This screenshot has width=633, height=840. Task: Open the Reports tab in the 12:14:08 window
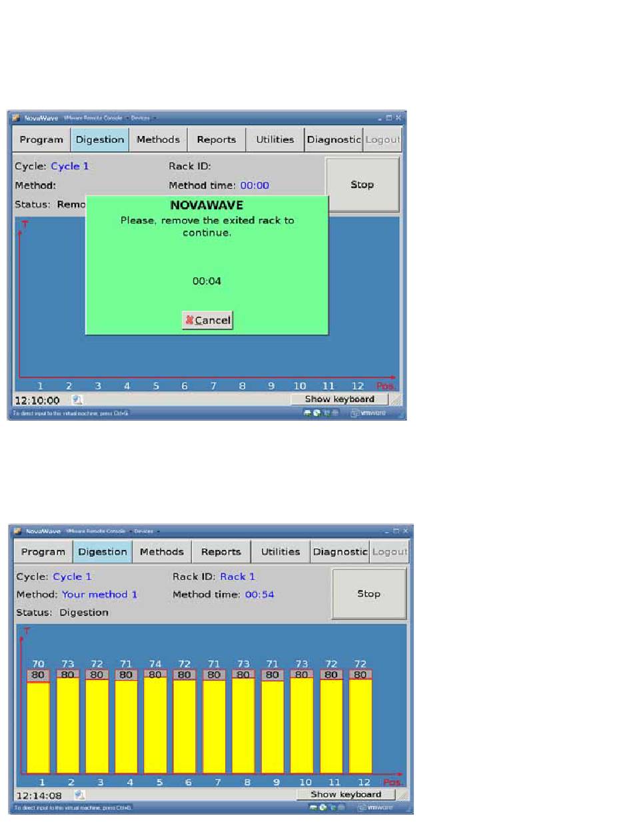coord(221,552)
